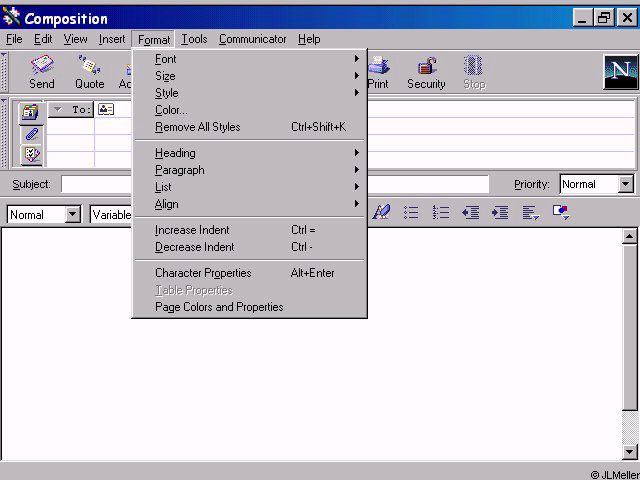Screen dimensions: 640x480
Task: Expand the Style submenu
Action: [250, 93]
